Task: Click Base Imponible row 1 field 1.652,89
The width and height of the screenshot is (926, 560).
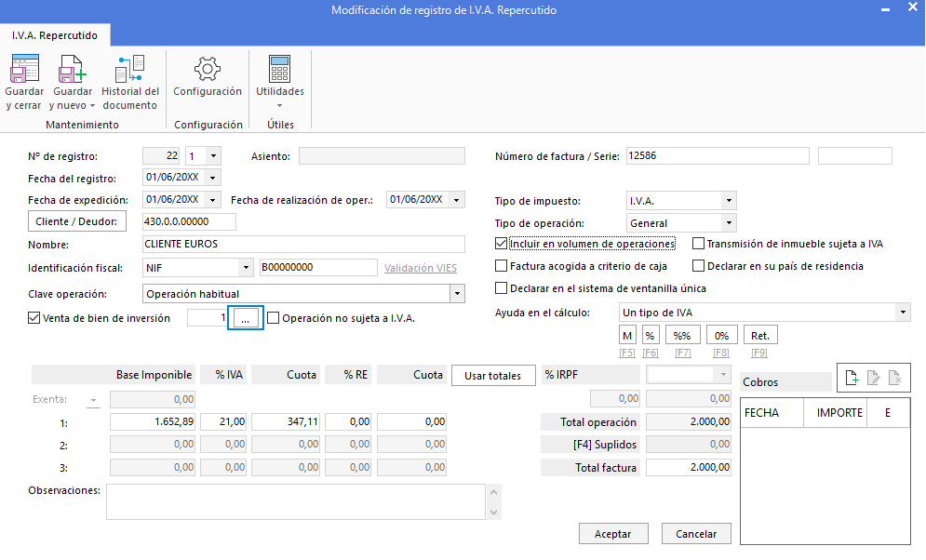Action: [x=153, y=422]
